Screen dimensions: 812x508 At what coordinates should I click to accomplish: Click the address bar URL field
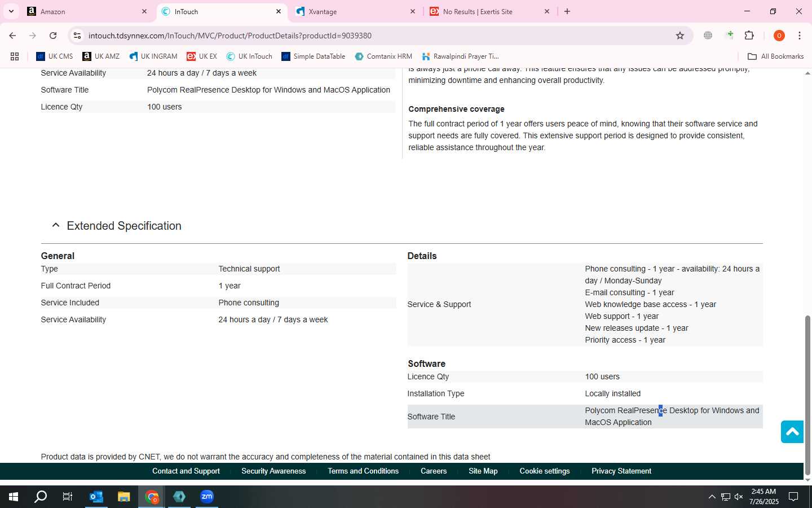[378, 36]
